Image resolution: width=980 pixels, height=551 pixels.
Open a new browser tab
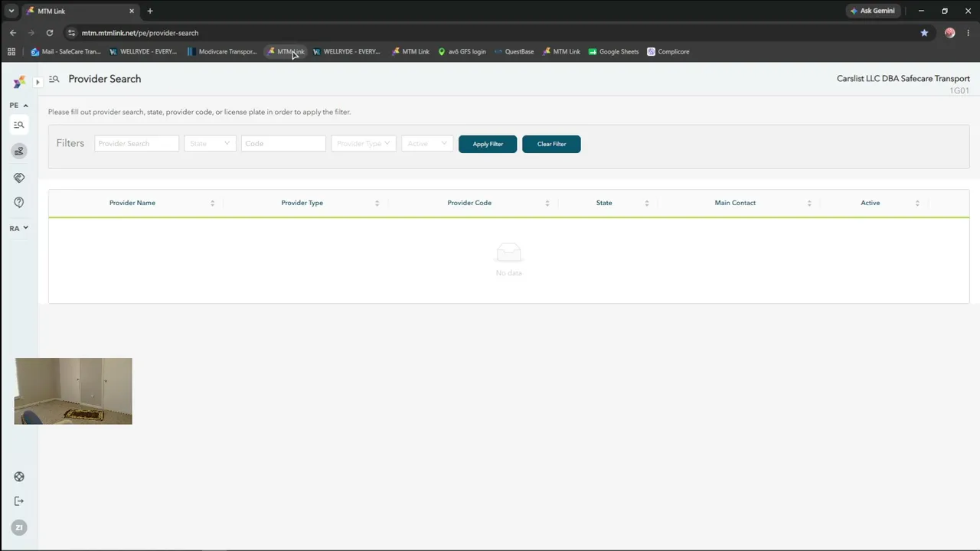tap(150, 11)
